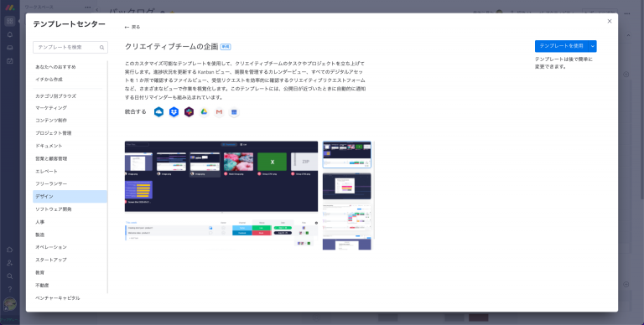Screen dimensions: 644x325
Task: Select フリーランサー category
Action: 51,183
